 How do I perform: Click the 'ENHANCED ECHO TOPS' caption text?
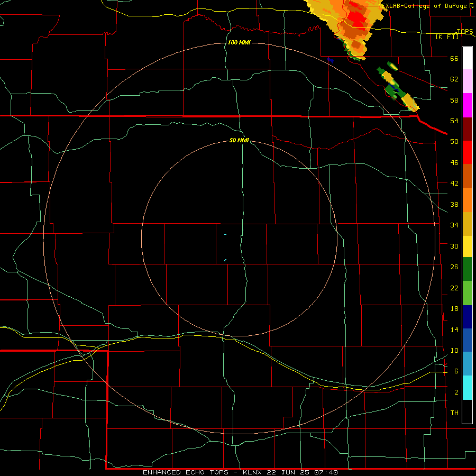click(x=186, y=472)
